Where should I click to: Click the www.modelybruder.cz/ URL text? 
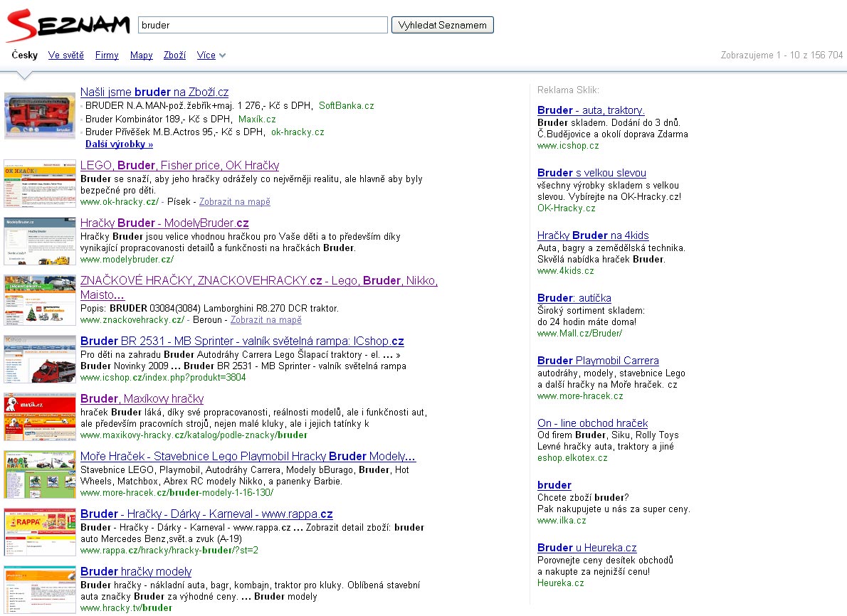127,260
